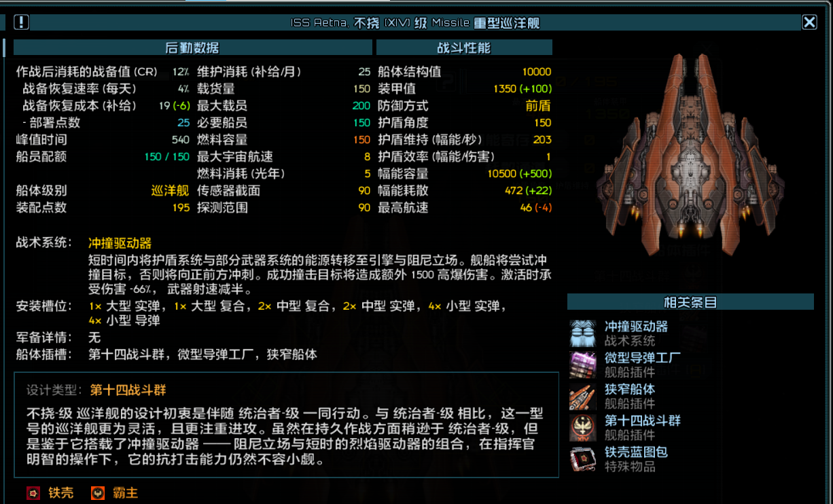Click the 战斗性能 section header
Image resolution: width=833 pixels, height=504 pixels.
point(464,48)
